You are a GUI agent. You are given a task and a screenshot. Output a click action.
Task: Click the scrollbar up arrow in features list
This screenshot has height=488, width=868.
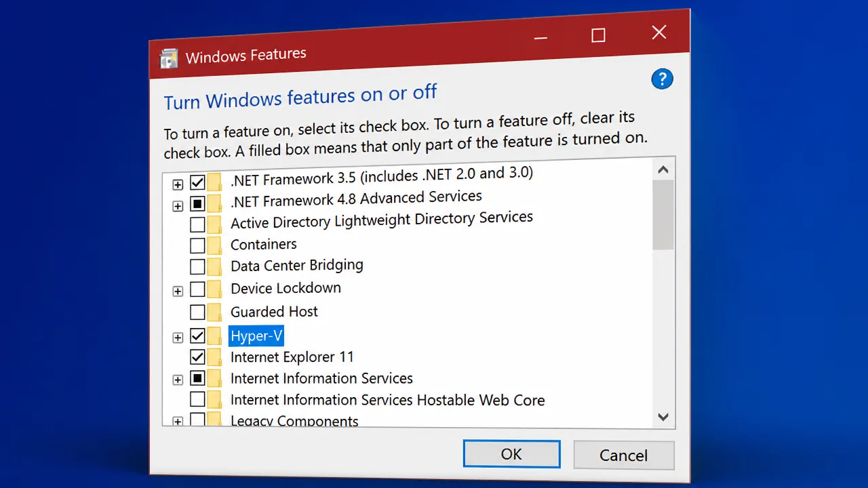pyautogui.click(x=663, y=169)
